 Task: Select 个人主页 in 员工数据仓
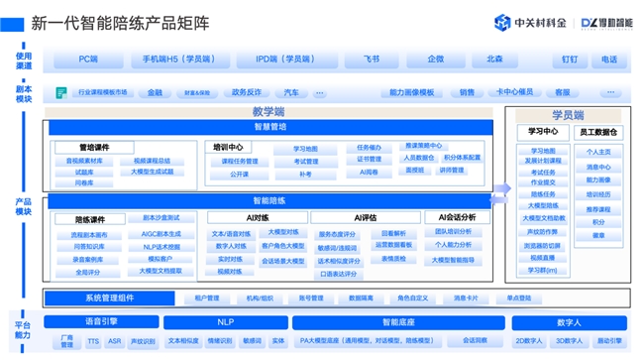pyautogui.click(x=598, y=152)
